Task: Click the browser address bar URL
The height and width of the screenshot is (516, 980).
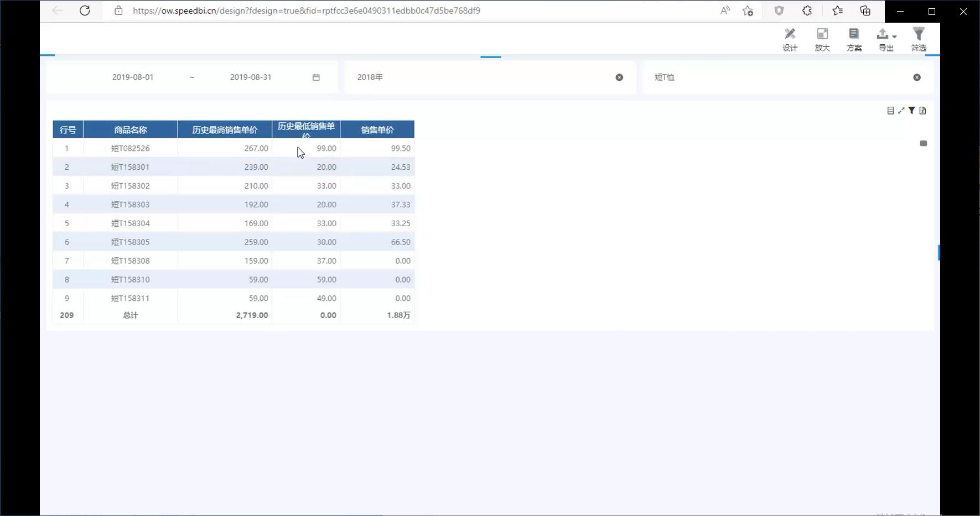Action: (306, 11)
